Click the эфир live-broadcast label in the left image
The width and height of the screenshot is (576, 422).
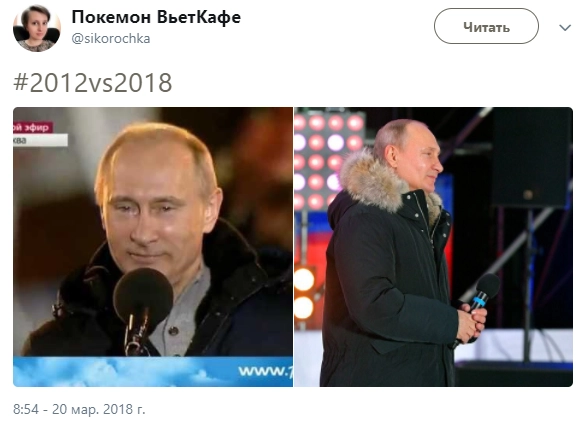click(33, 127)
